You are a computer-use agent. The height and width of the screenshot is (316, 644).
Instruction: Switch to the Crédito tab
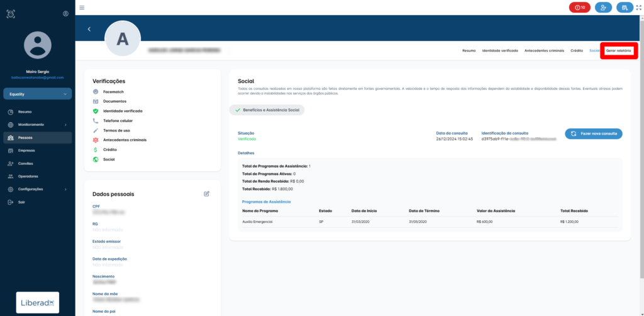pos(577,50)
